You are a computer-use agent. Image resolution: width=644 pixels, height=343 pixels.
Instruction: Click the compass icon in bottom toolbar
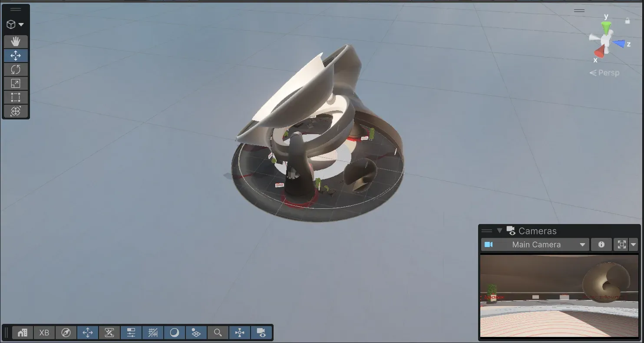[66, 333]
